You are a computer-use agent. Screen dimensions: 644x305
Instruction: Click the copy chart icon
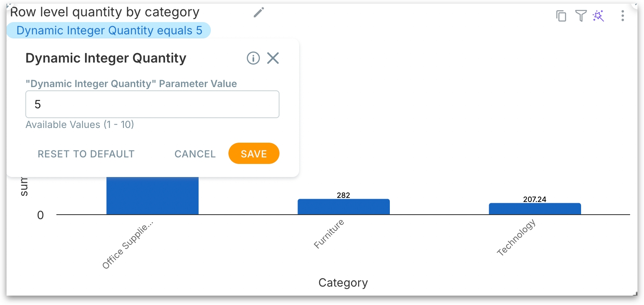pos(561,16)
